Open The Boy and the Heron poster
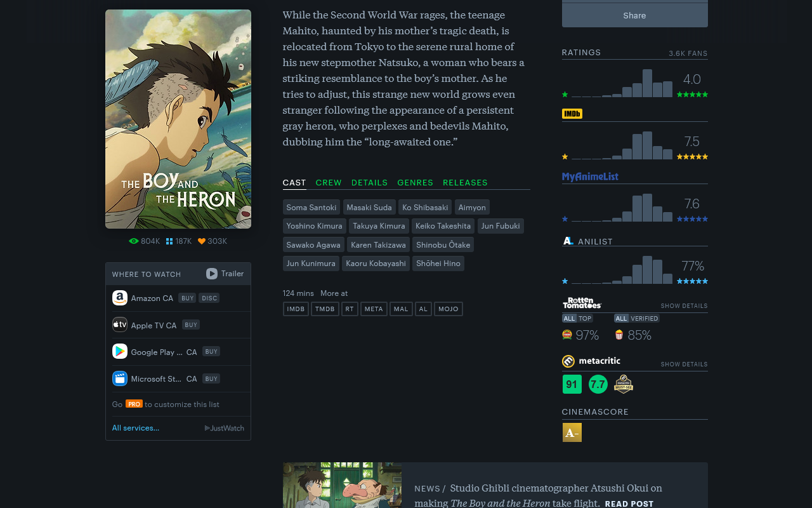This screenshot has width=812, height=508. point(178,119)
